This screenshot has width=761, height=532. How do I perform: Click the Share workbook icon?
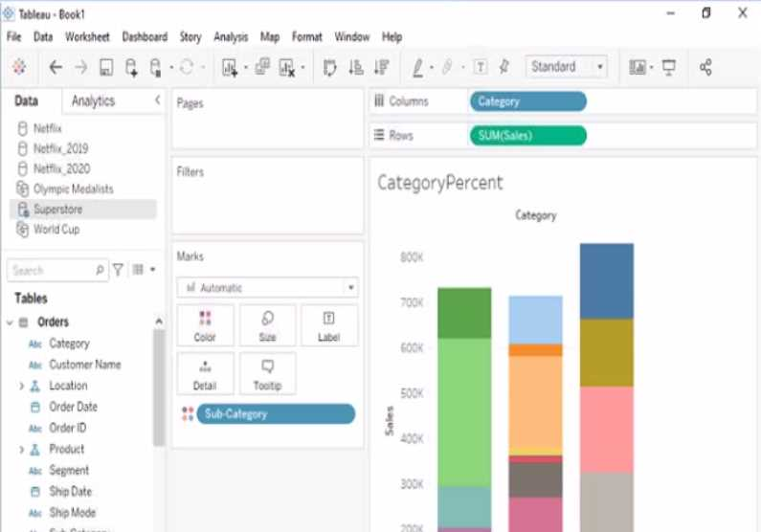click(x=705, y=67)
